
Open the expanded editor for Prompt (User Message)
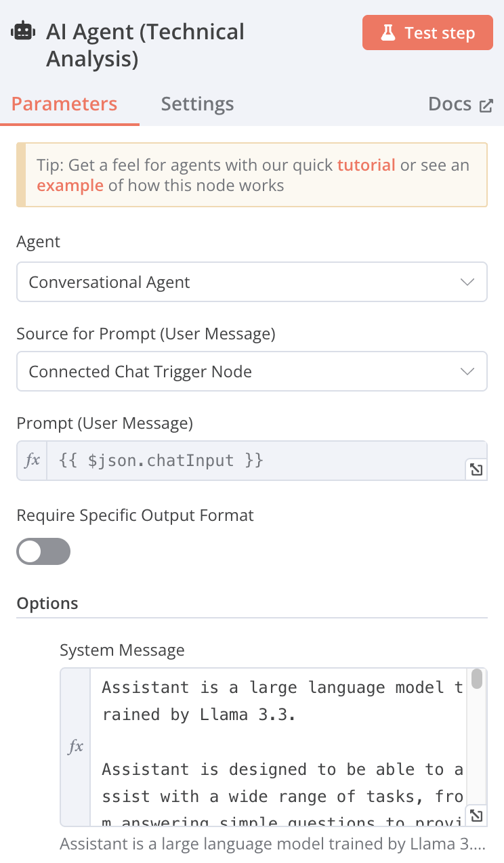pos(476,469)
